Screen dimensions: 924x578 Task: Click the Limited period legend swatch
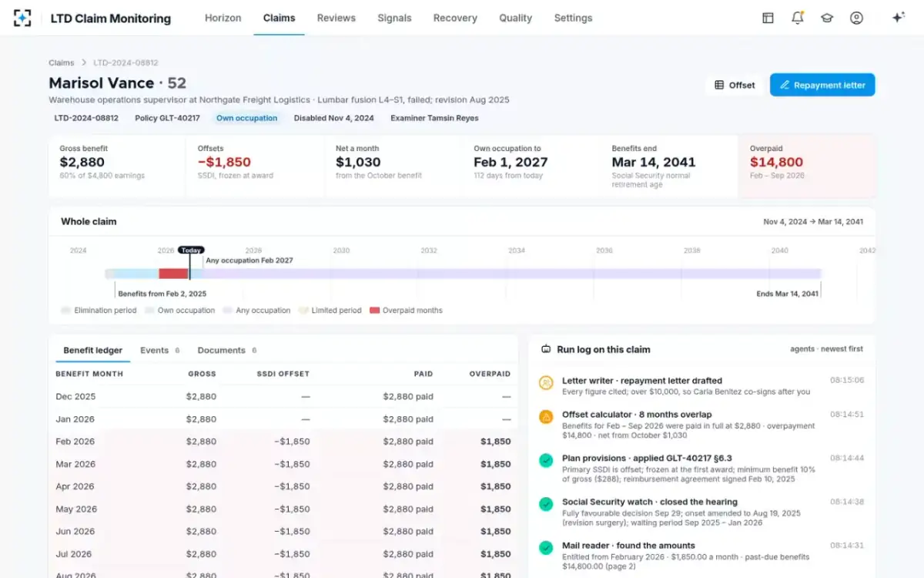303,311
